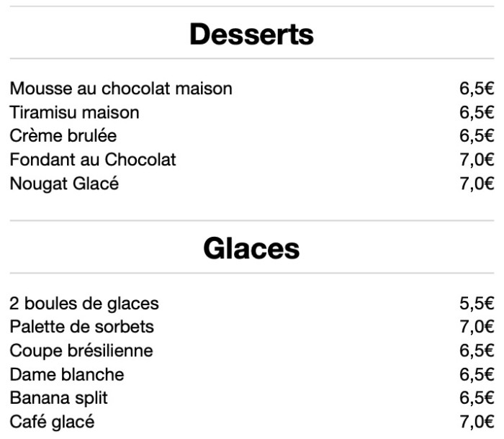Choose Coupe brésilienne

[81, 350]
